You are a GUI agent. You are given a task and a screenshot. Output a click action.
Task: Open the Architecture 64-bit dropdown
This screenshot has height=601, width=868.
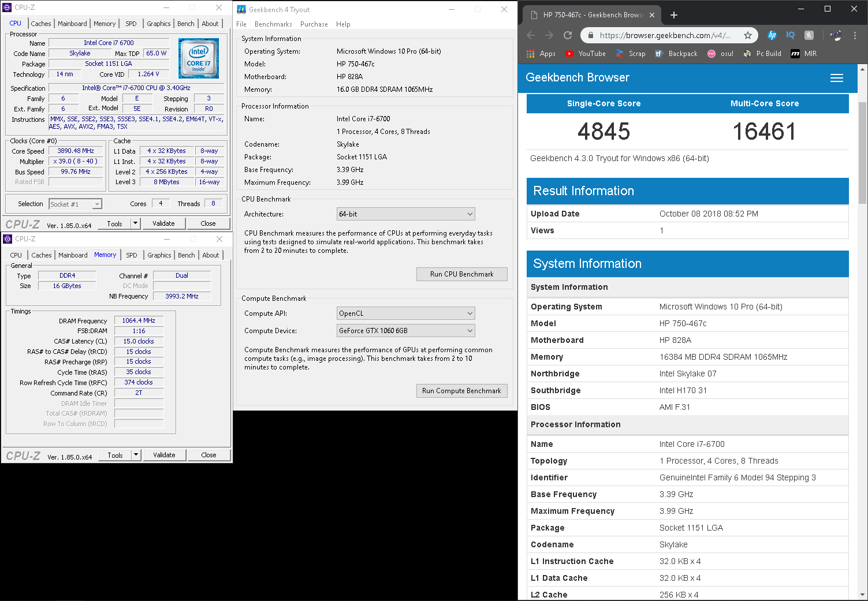[406, 214]
